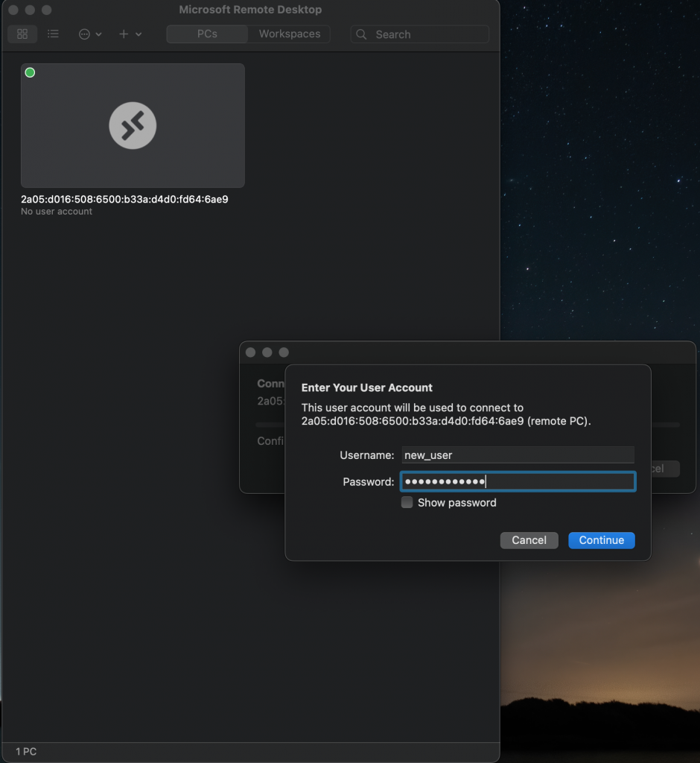Screen dimensions: 700x763
Task: Expand the plus Add dropdown
Action: coord(130,34)
